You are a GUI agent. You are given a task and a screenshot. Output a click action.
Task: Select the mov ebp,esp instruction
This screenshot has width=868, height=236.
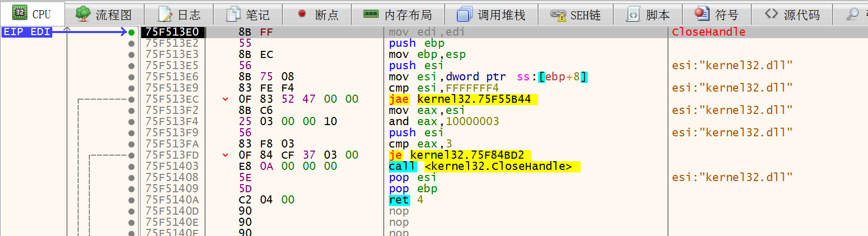(x=427, y=54)
